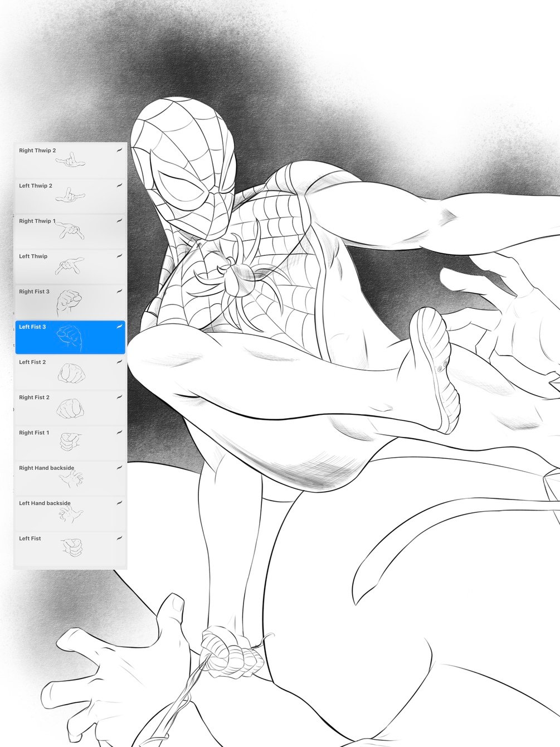The image size is (560, 747).
Task: Tap the stroke icon on the Left Fist row
Action: (119, 539)
